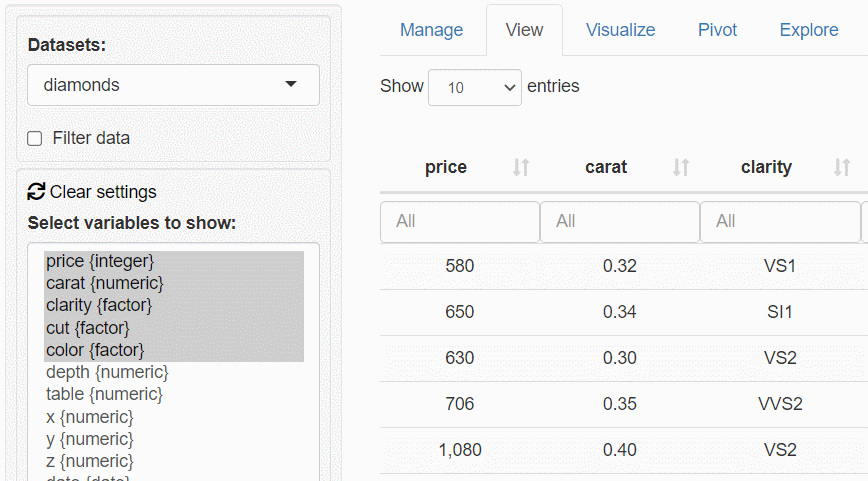Focus the carat filter input field

(619, 221)
